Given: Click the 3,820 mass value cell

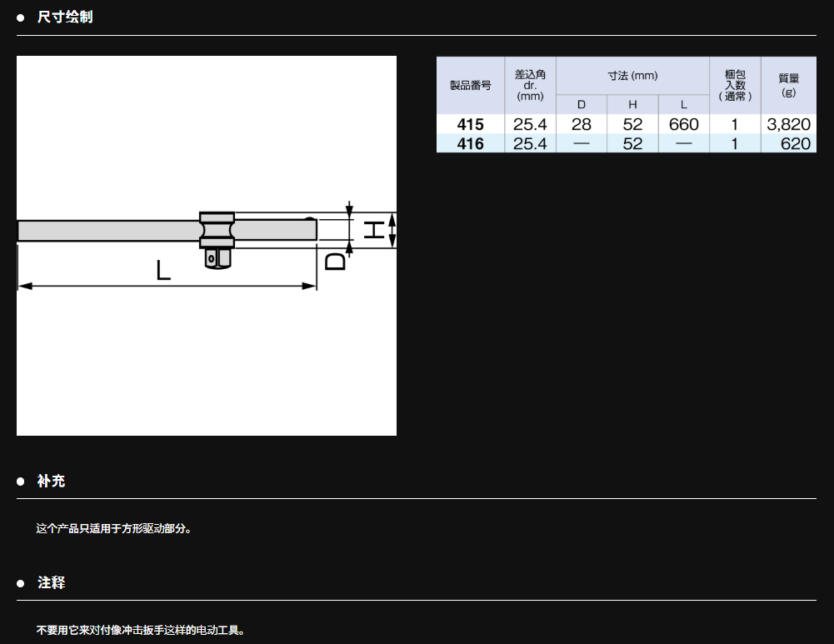Looking at the screenshot, I should (788, 124).
